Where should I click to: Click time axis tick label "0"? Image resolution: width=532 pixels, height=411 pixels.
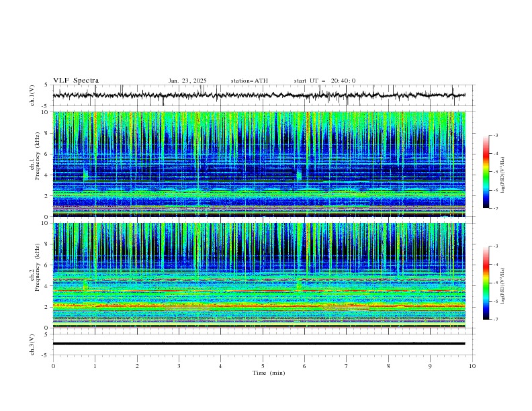click(53, 366)
